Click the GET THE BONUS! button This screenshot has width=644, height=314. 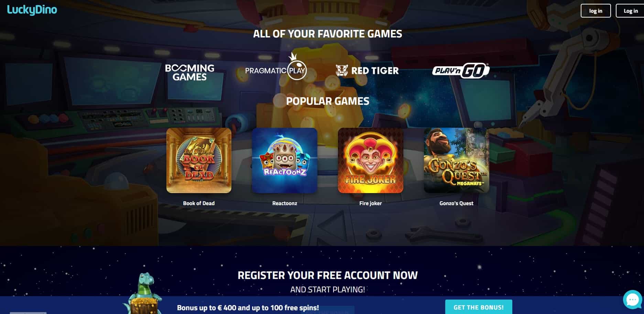[x=479, y=307]
